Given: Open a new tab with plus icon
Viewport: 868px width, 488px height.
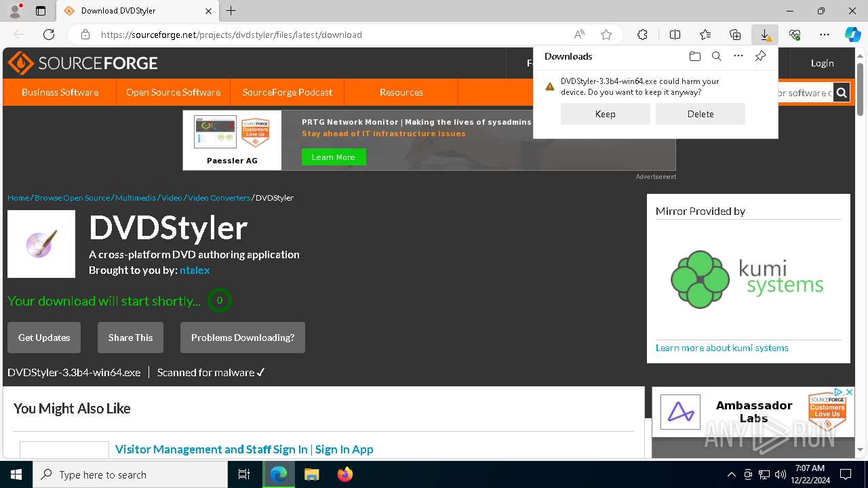Looking at the screenshot, I should coord(231,11).
